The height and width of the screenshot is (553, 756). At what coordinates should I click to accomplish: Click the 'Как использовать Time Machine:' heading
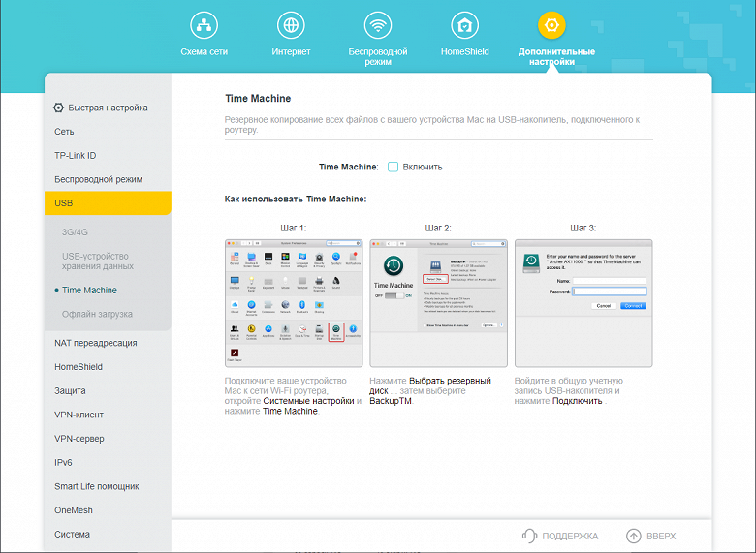[296, 199]
